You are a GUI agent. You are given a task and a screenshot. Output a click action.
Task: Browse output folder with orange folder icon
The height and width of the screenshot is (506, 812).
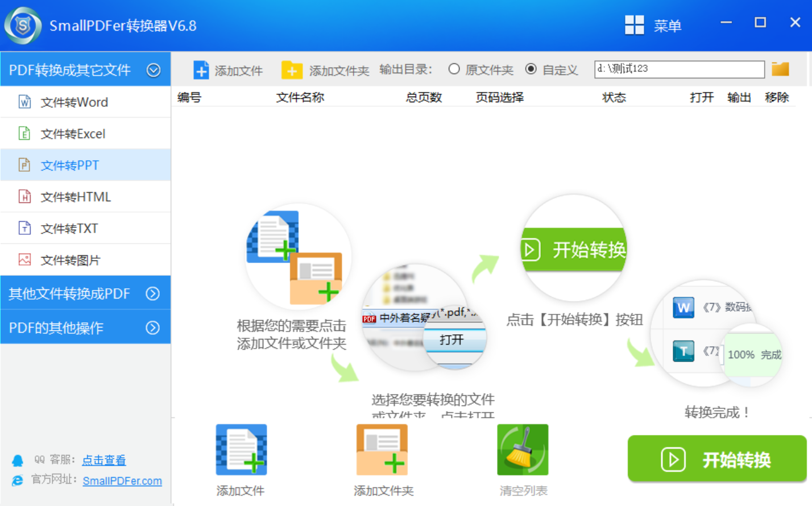pos(780,69)
